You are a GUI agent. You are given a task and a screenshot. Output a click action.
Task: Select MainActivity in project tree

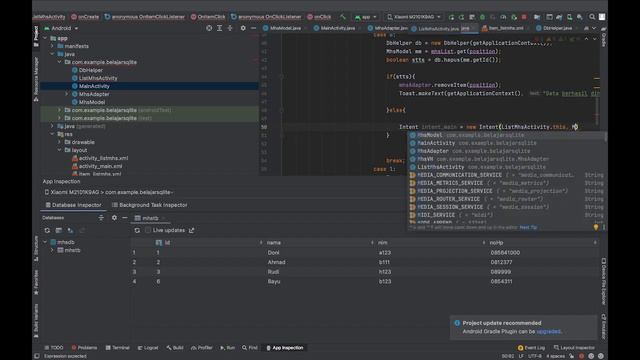94,86
